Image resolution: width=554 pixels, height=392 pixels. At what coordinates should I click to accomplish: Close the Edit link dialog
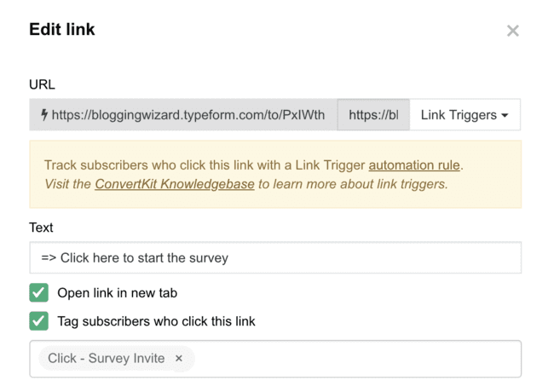click(x=512, y=31)
